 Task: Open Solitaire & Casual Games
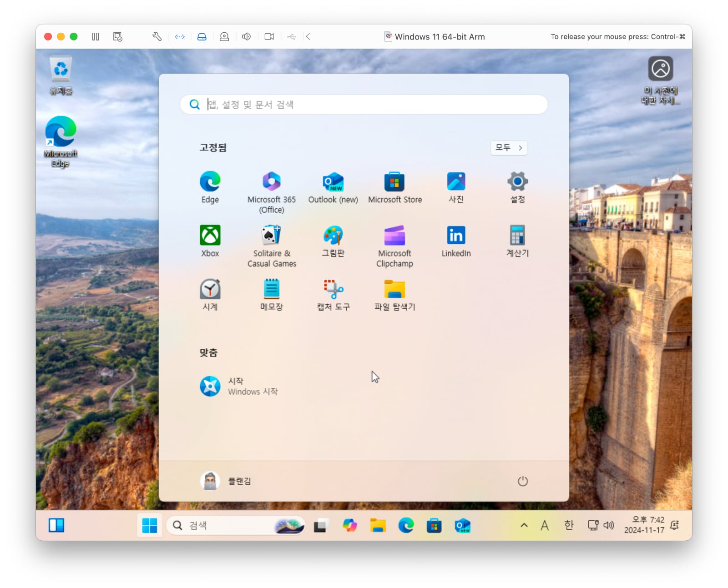click(272, 246)
